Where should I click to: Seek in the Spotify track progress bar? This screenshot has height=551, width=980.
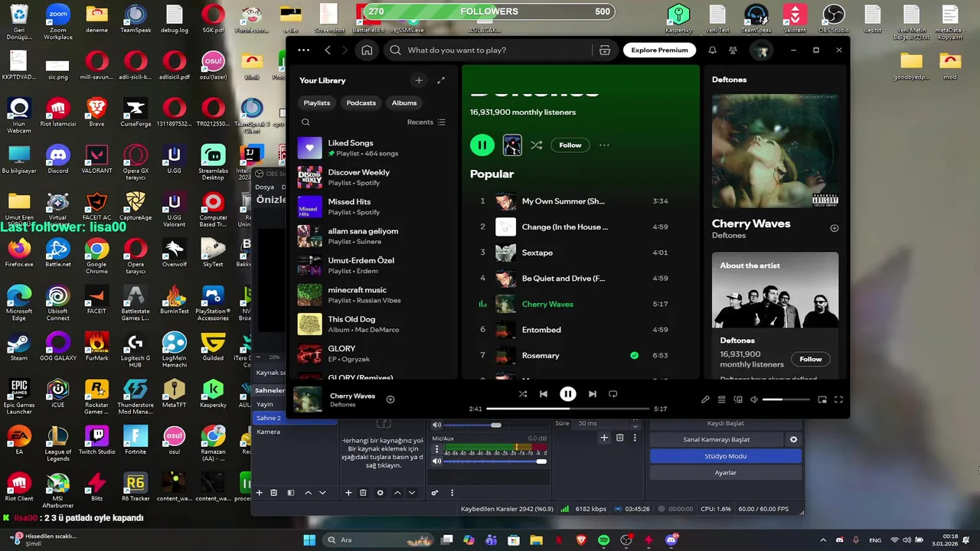(x=568, y=409)
